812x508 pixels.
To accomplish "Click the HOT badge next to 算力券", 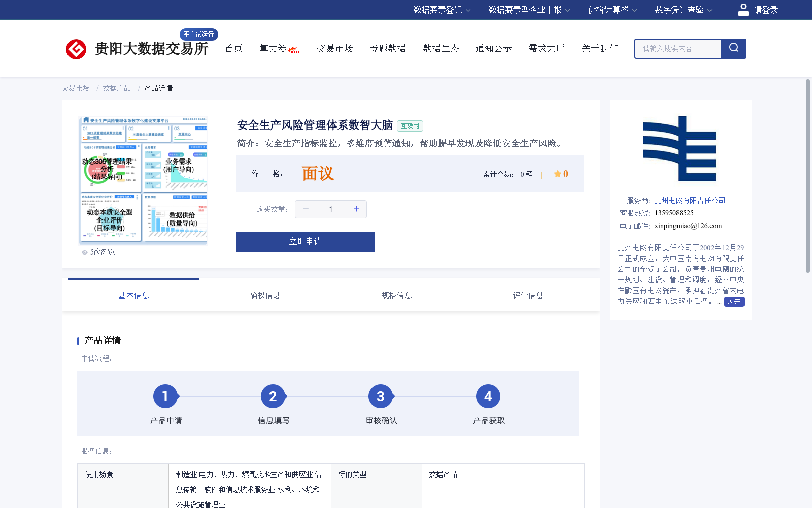I will point(294,50).
